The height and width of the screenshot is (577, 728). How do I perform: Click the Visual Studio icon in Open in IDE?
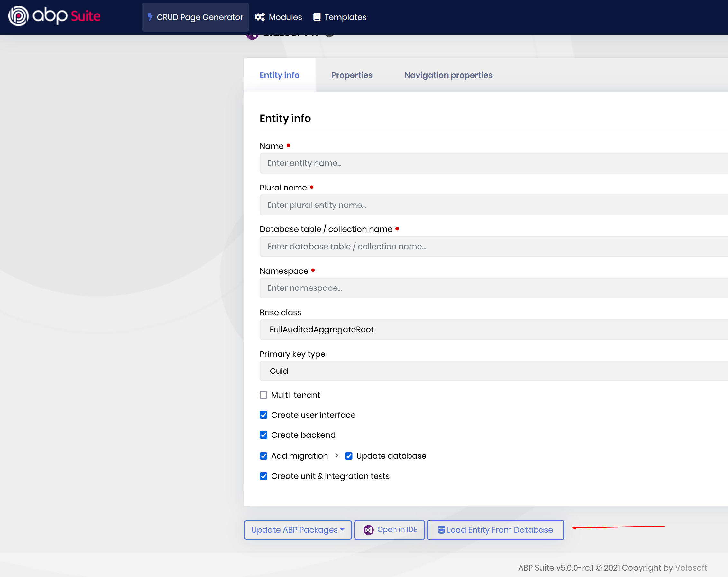coord(368,530)
